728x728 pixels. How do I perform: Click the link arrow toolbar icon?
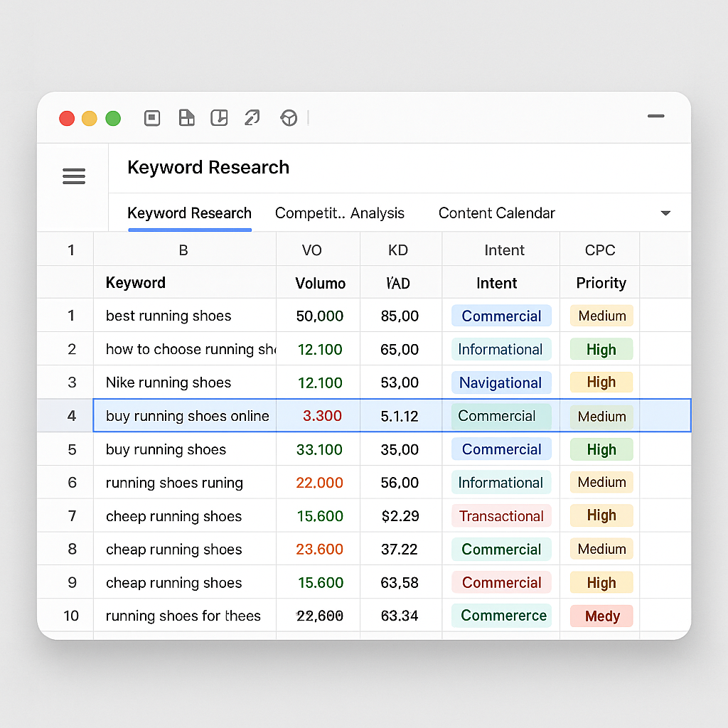(252, 118)
